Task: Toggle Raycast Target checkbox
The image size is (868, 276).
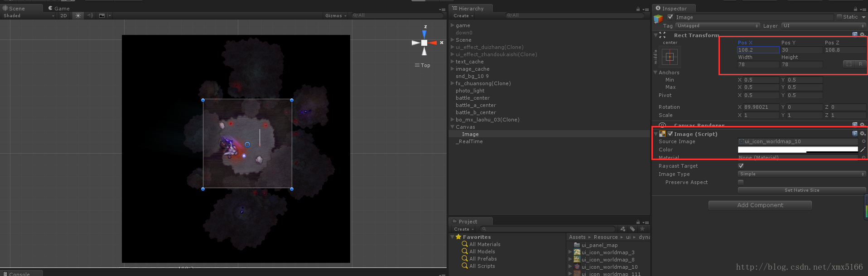Action: tap(741, 166)
